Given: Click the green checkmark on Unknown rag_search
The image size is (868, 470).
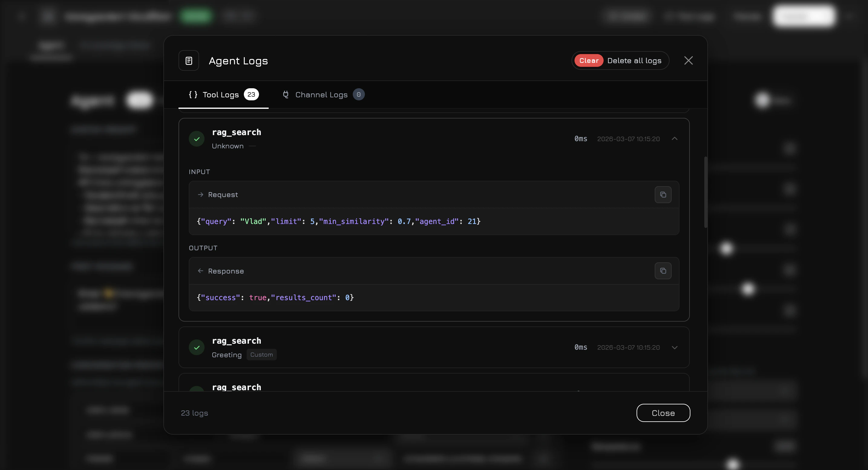Looking at the screenshot, I should click(197, 139).
